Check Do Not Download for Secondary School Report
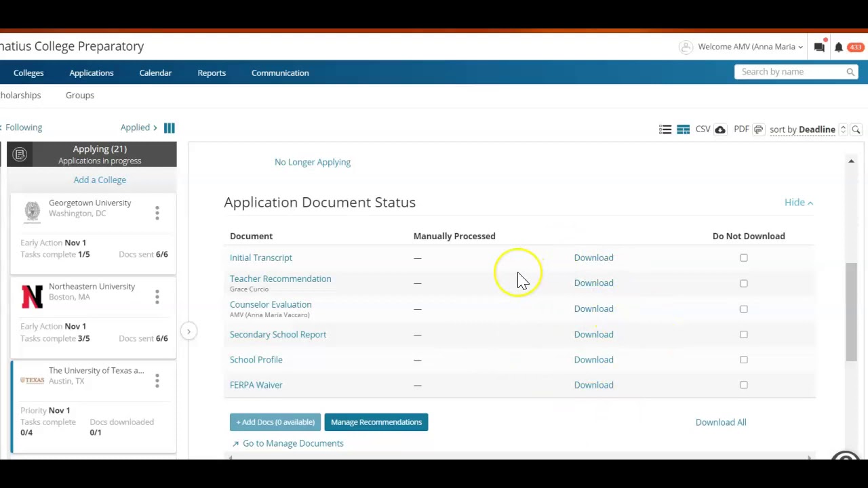Viewport: 868px width, 488px height. point(744,334)
